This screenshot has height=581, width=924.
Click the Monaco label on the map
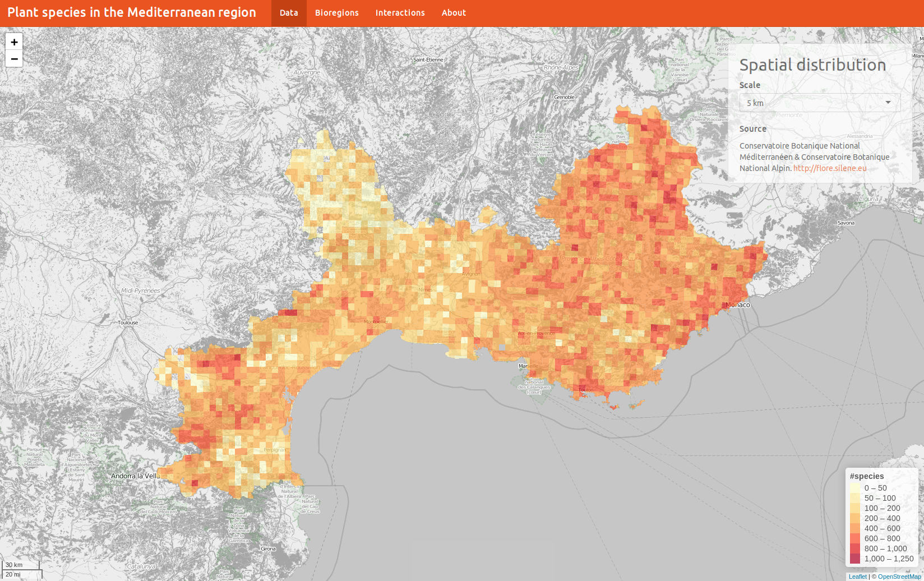point(738,305)
